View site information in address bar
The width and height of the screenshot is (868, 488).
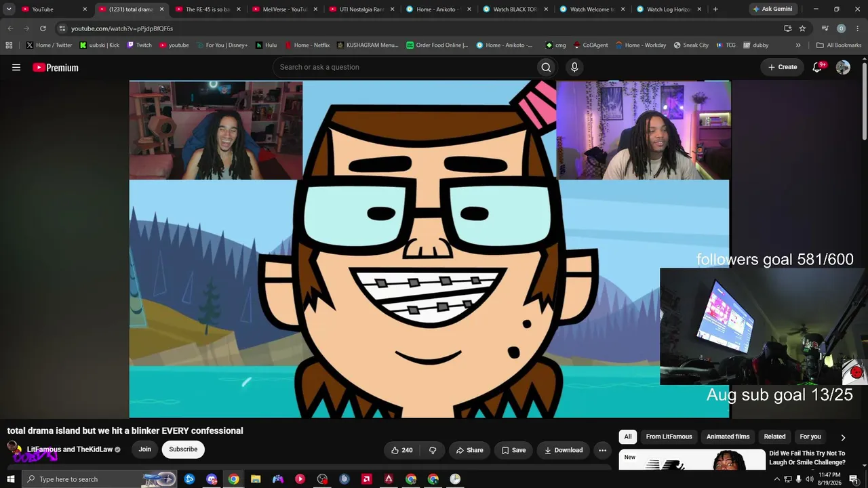(62, 28)
